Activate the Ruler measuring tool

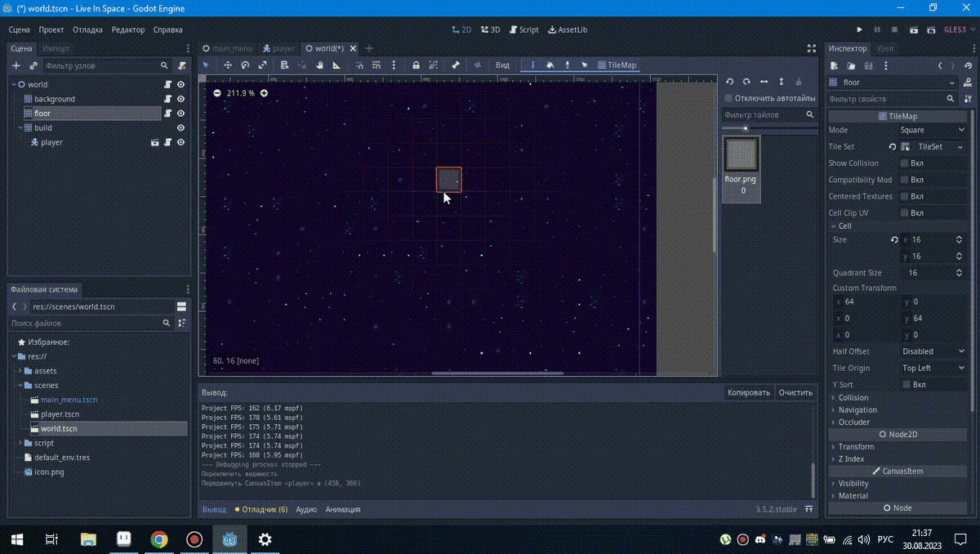[x=336, y=65]
